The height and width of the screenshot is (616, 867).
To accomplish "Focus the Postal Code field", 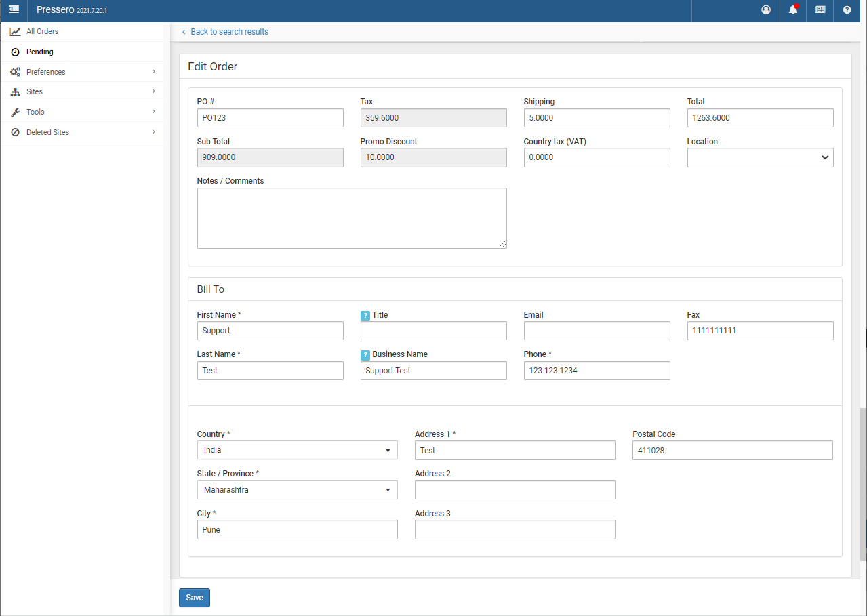I will click(732, 451).
